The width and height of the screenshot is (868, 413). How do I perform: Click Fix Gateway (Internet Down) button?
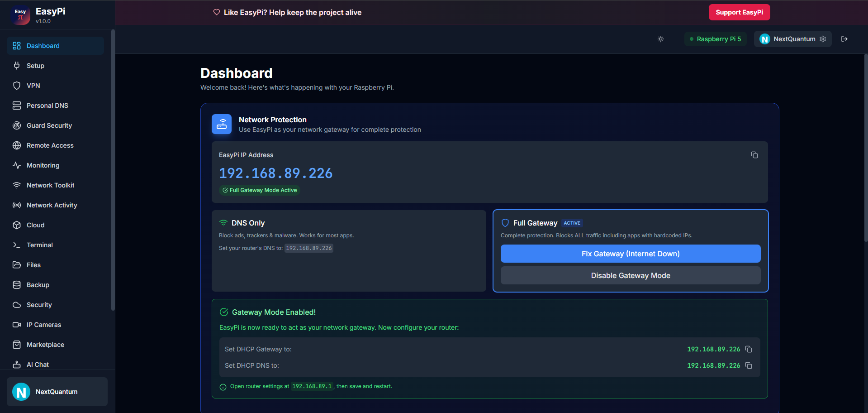pyautogui.click(x=631, y=254)
